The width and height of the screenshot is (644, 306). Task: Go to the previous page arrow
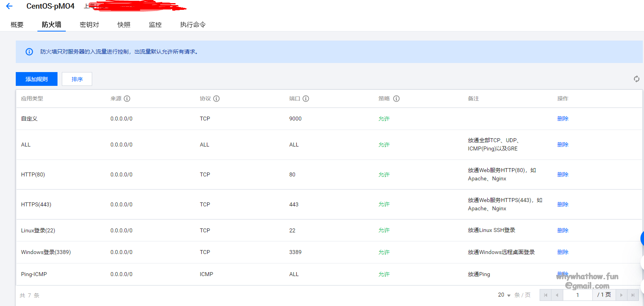pos(557,295)
